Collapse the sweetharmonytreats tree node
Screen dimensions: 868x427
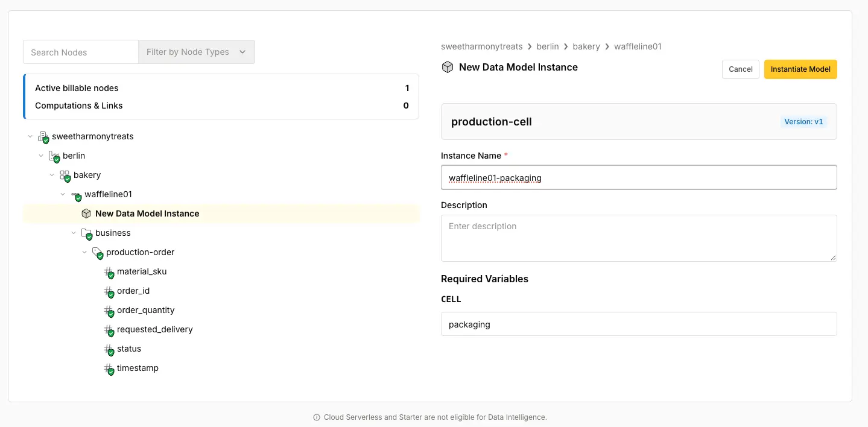(x=30, y=136)
